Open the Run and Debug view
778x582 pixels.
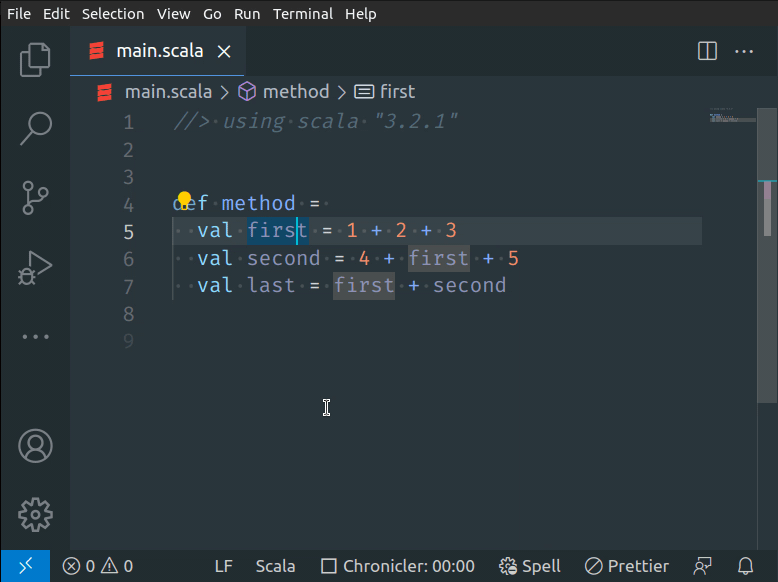click(35, 268)
